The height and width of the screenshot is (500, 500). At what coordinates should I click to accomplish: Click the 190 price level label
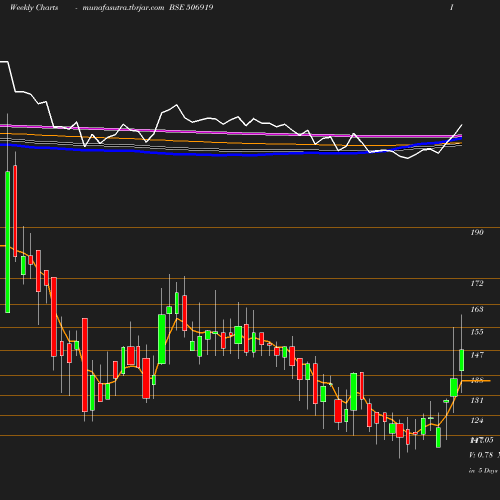coord(477,232)
